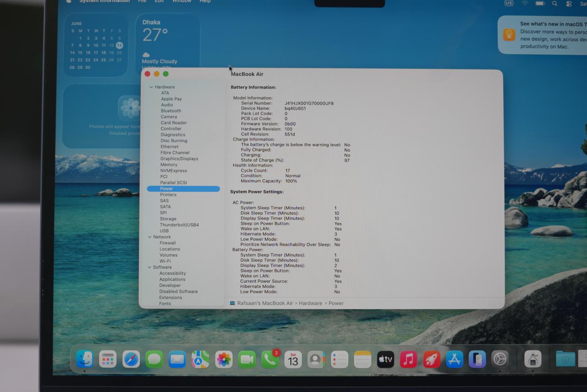Select Diagnostics in sidebar
The width and height of the screenshot is (587, 392).
(173, 134)
